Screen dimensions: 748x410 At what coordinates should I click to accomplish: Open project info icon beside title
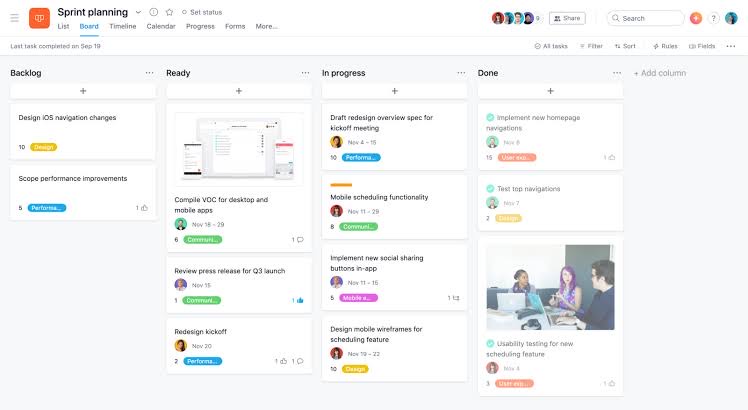click(x=153, y=12)
